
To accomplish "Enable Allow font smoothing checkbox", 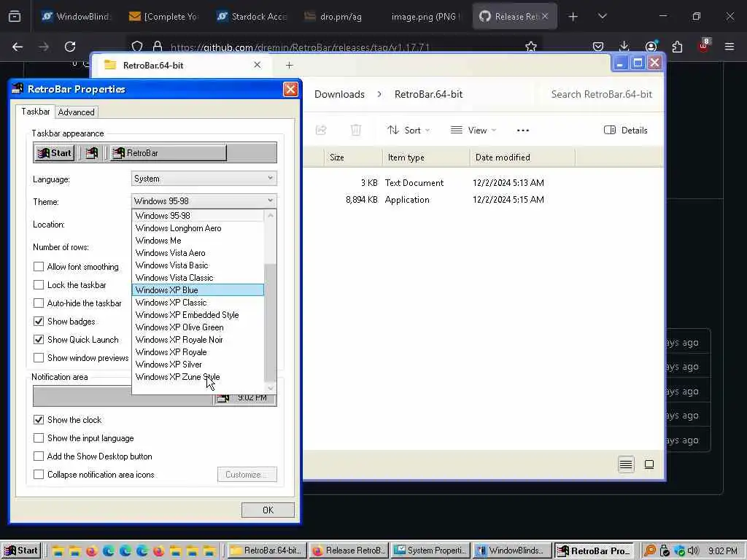I will pos(39,267).
